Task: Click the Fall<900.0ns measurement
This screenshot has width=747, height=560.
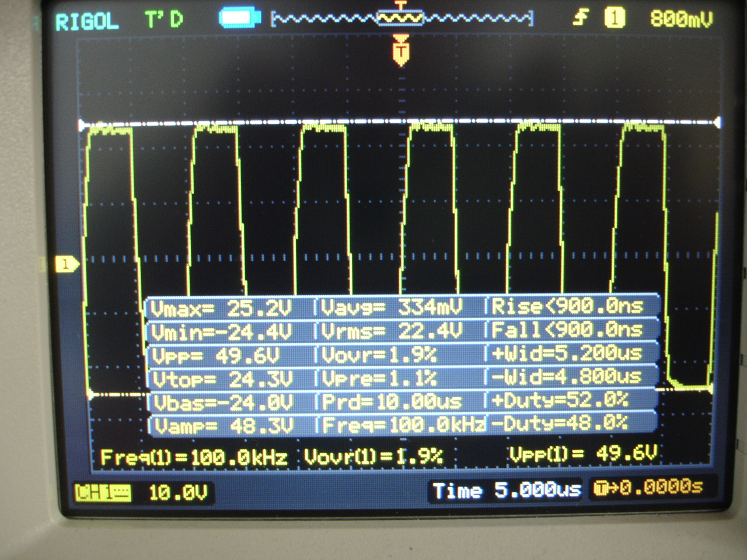Action: click(567, 330)
